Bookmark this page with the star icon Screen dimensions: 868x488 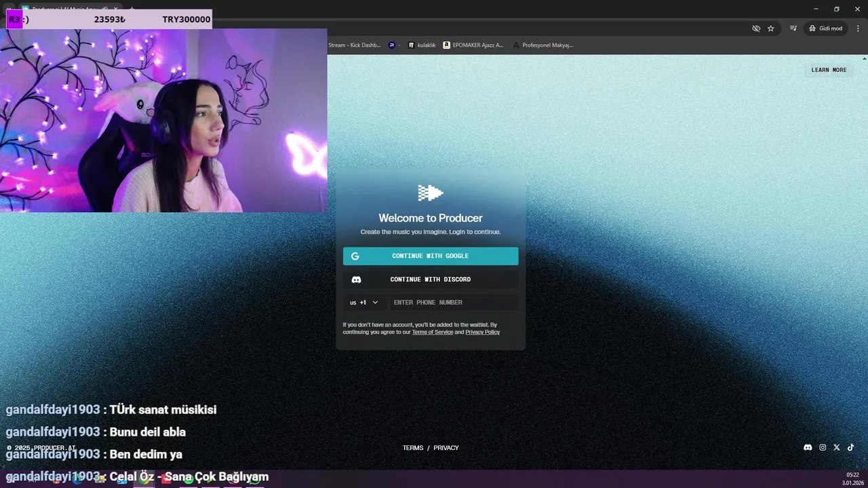pyautogui.click(x=771, y=28)
